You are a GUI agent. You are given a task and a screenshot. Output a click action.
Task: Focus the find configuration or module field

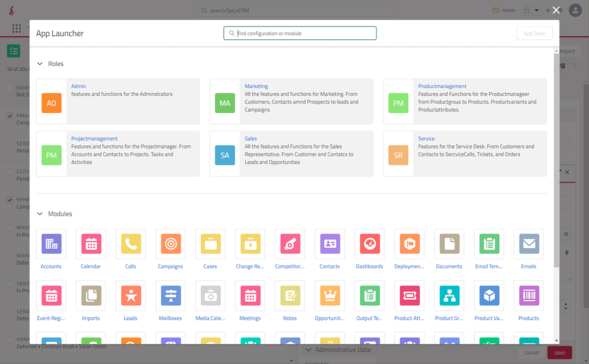tap(300, 33)
